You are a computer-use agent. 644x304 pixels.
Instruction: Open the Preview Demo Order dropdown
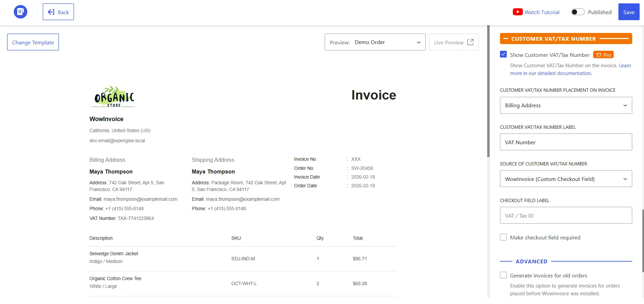tap(375, 42)
